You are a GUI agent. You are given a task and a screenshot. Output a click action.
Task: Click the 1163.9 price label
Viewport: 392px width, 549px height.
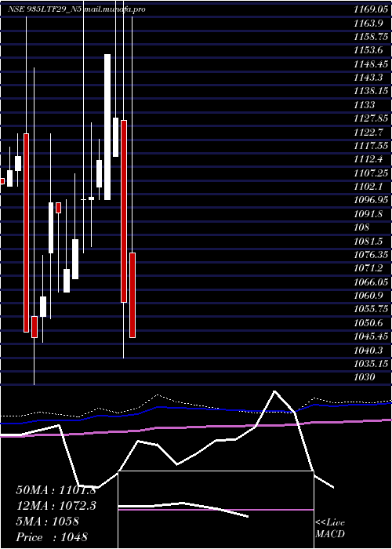[x=368, y=24]
